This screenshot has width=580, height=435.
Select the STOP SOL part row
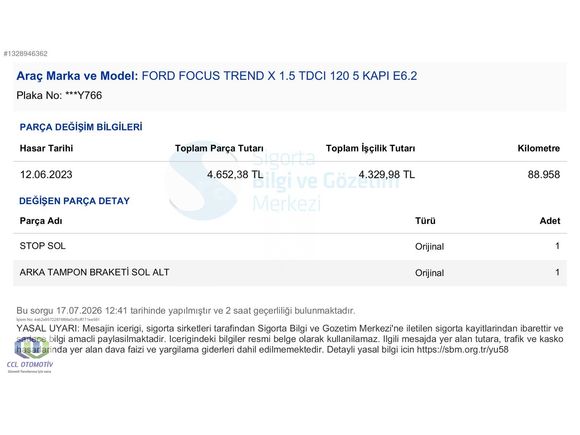point(290,246)
